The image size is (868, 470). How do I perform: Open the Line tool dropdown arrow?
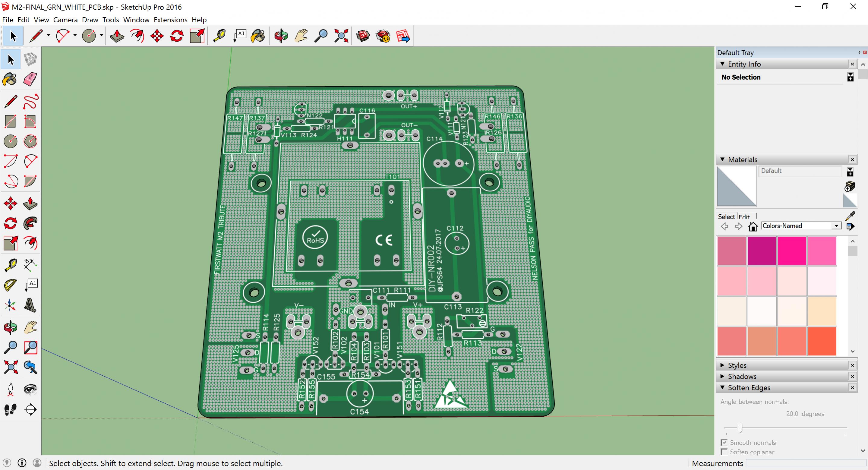click(49, 35)
